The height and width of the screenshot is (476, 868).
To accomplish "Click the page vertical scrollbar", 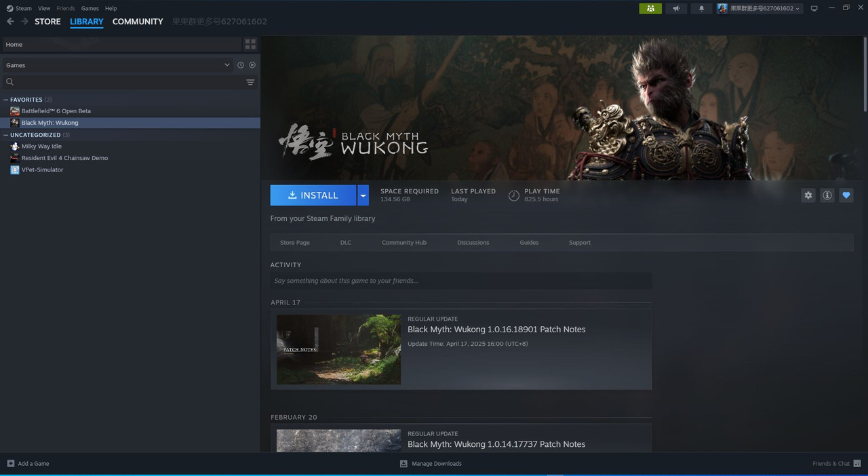I will 865,75.
